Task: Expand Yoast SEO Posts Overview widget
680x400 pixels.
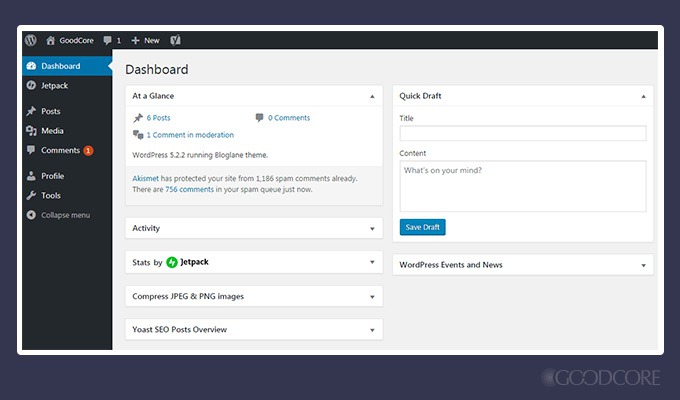Action: [372, 330]
